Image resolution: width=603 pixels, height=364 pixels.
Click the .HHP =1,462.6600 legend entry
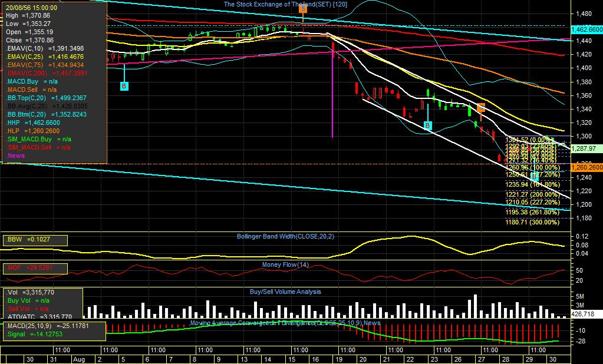pos(32,123)
